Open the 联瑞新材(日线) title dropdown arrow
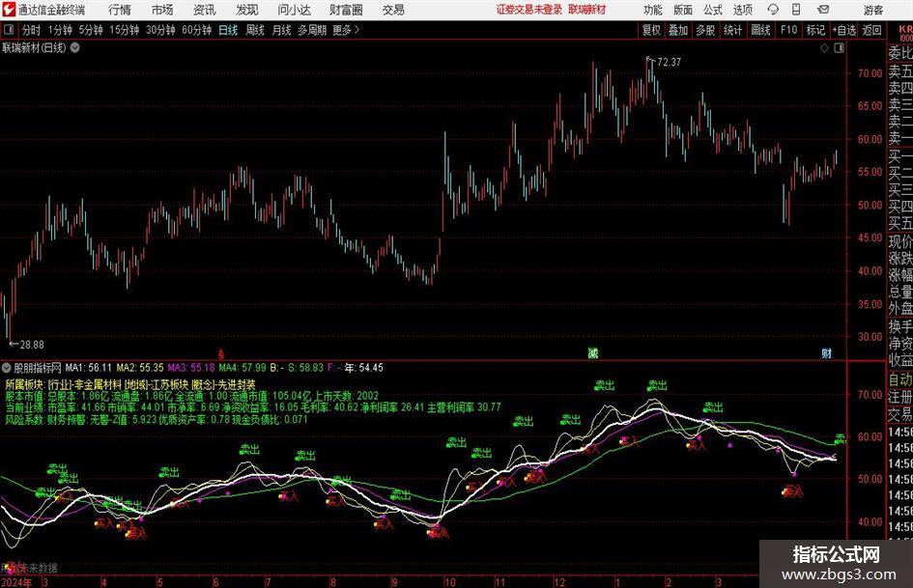Screen dimensions: 913x588 pos(75,47)
